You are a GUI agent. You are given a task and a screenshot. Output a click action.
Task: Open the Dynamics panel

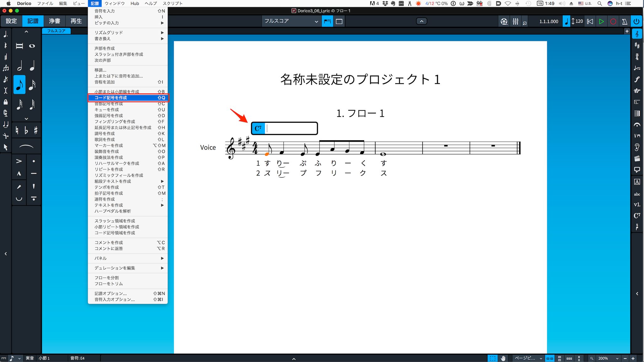(637, 79)
